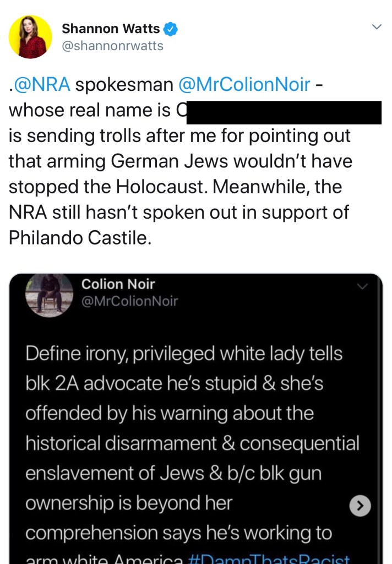This screenshot has height=564, width=392.
Task: Click Colion Noir's avatar in embedded screenshot
Action: tap(49, 295)
